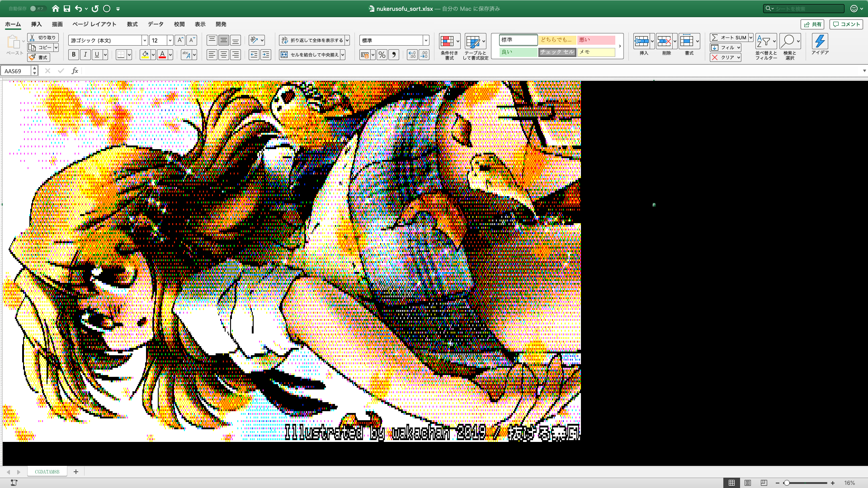Toggle middle vertical alignment
The width and height of the screenshot is (868, 488).
coord(224,40)
